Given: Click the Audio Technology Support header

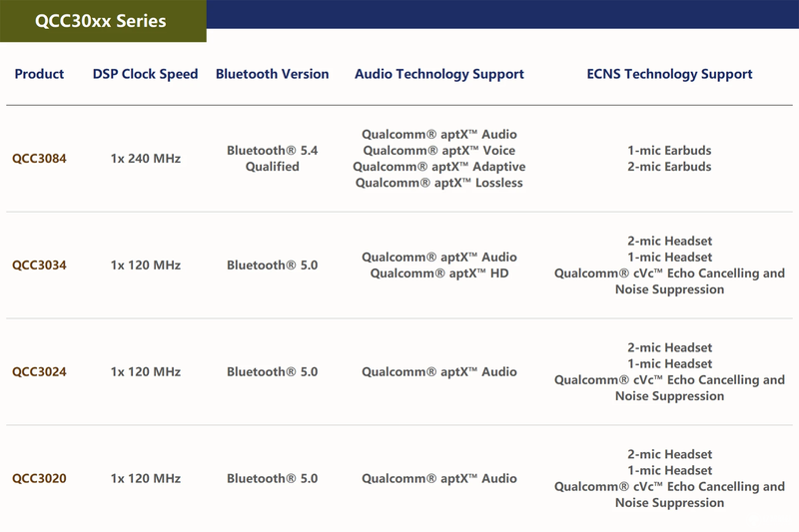Looking at the screenshot, I should (x=439, y=74).
